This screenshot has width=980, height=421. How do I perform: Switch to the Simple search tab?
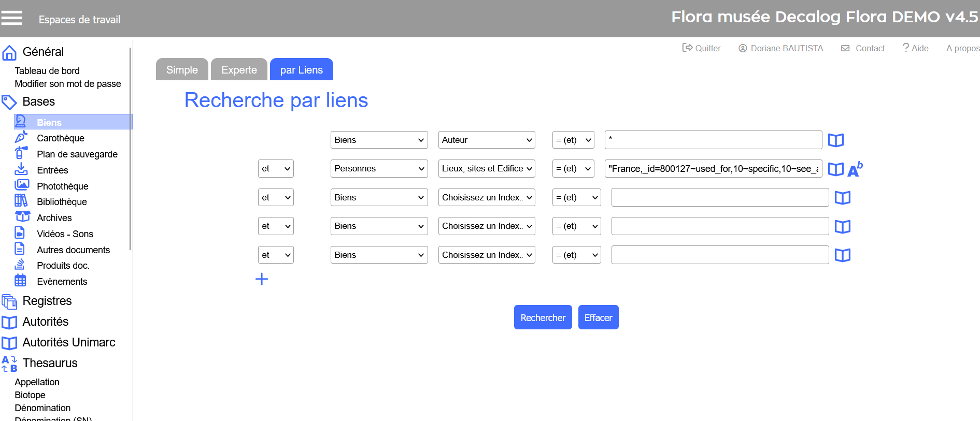[x=182, y=69]
